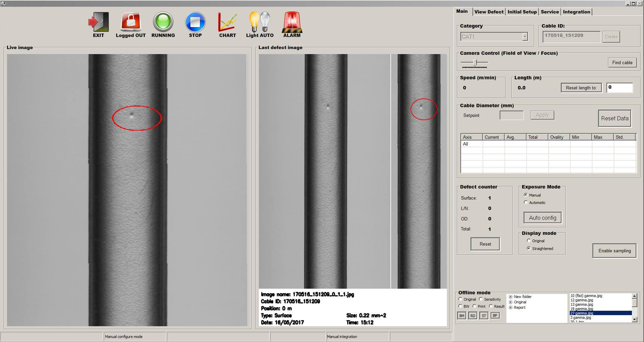This screenshot has width=644, height=342.
Task: Click the Create cable ID button
Action: tap(611, 37)
